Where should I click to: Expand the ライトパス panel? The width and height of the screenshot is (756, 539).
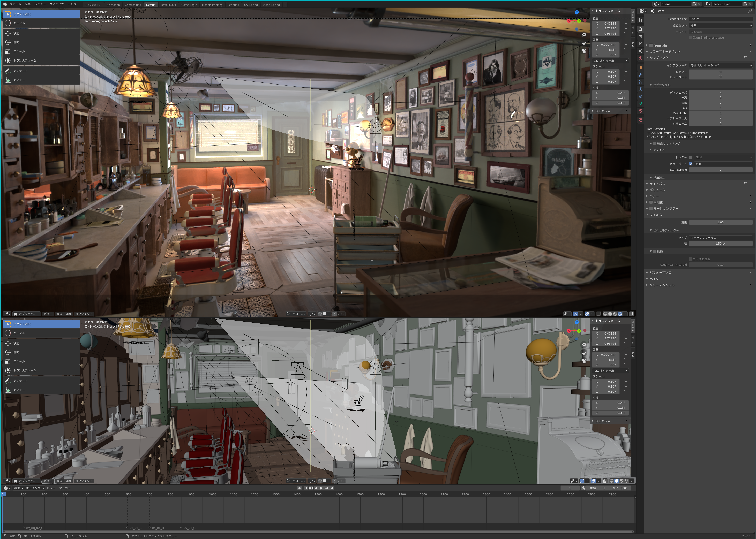(x=657, y=184)
